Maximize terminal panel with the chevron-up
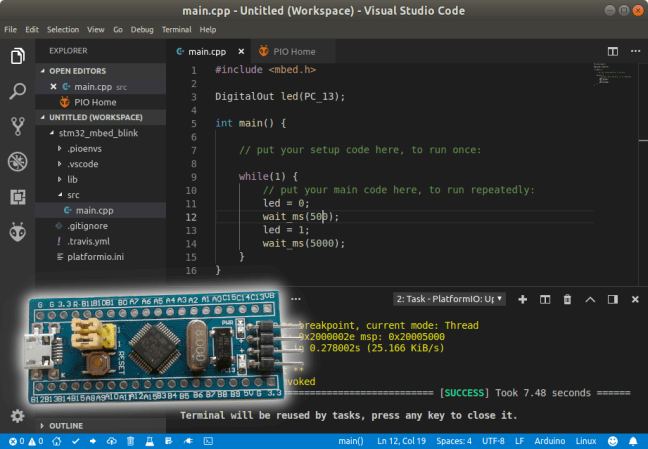This screenshot has height=449, width=648. (590, 299)
